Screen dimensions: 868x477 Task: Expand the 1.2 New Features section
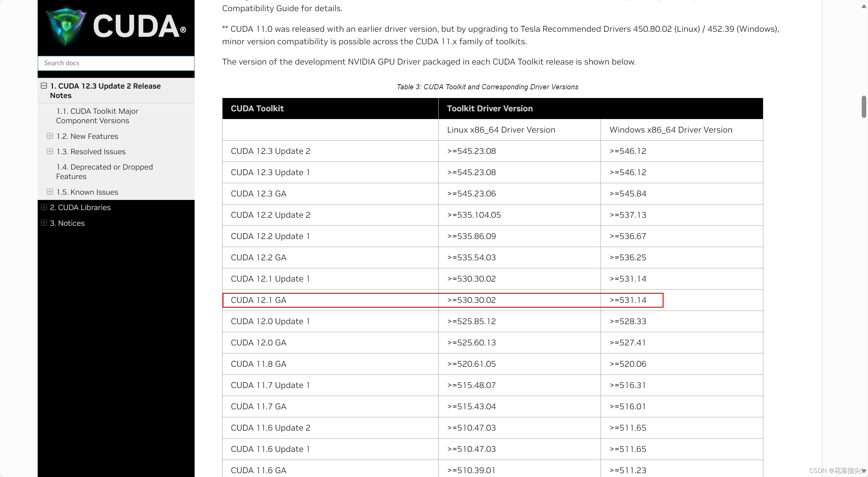50,136
